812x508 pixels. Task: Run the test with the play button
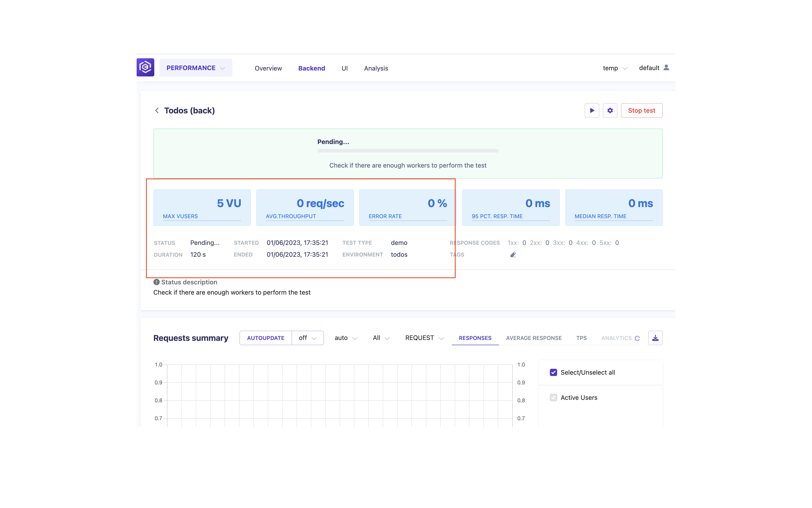click(x=592, y=110)
